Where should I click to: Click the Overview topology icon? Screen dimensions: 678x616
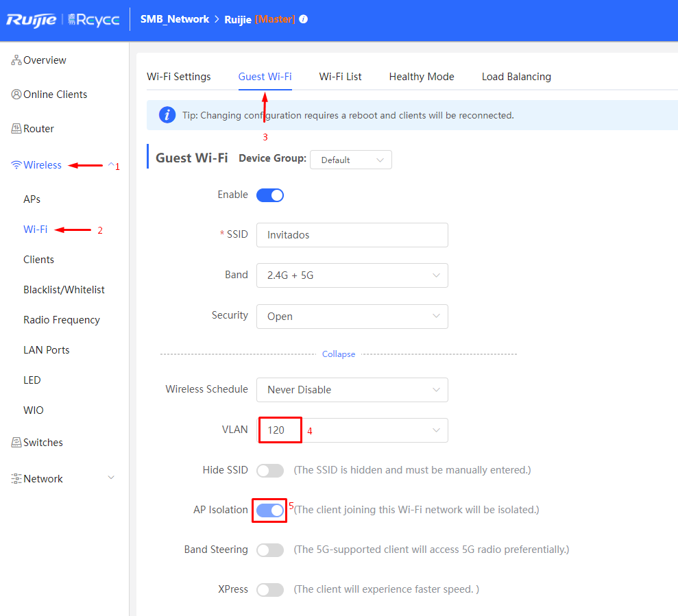16,60
